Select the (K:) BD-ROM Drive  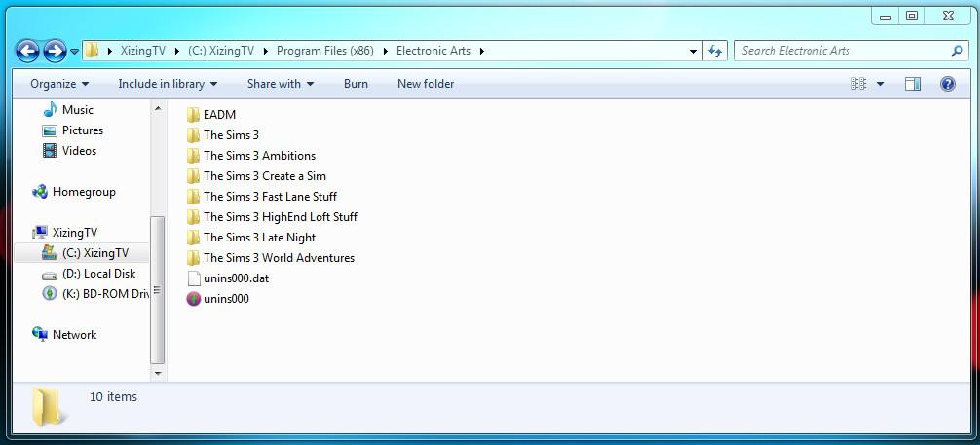point(105,294)
